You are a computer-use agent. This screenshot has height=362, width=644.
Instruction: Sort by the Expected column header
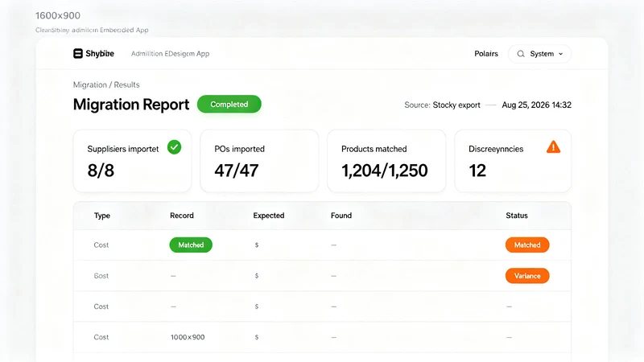269,216
